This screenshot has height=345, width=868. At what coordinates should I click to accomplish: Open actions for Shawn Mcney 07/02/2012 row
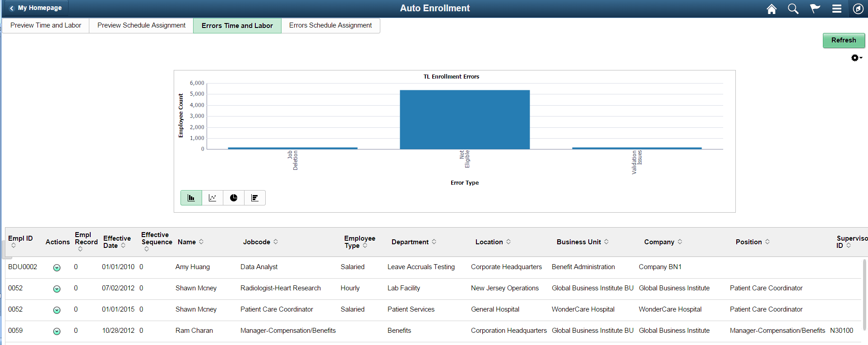tap(57, 289)
